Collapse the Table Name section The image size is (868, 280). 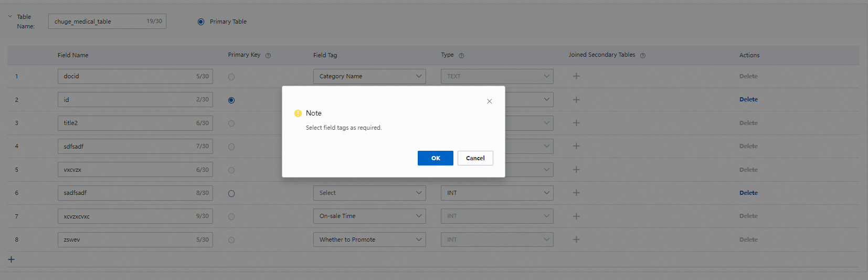click(10, 16)
